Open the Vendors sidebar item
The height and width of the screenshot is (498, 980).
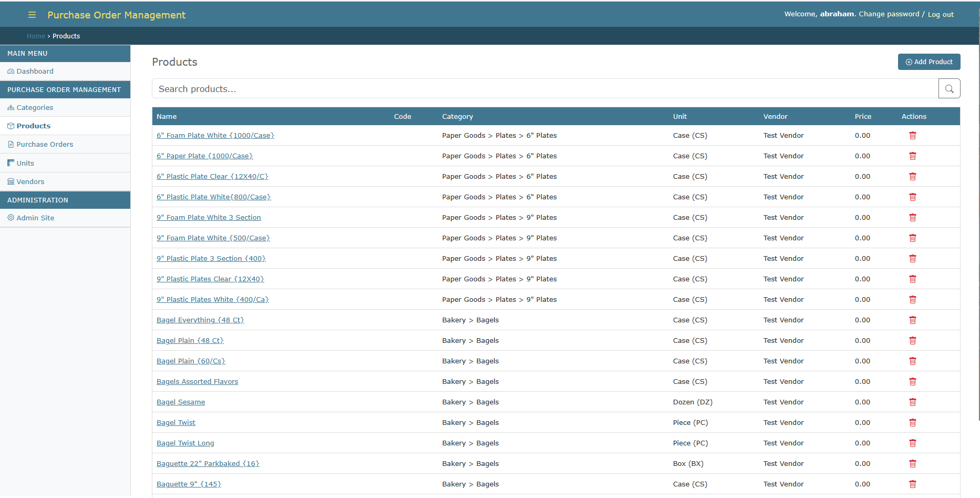[x=30, y=182]
